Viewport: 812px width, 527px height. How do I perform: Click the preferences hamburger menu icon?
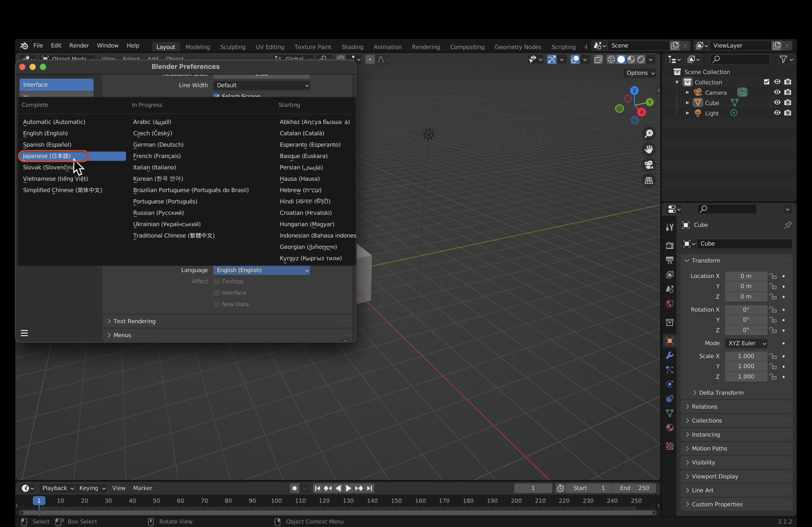click(24, 333)
